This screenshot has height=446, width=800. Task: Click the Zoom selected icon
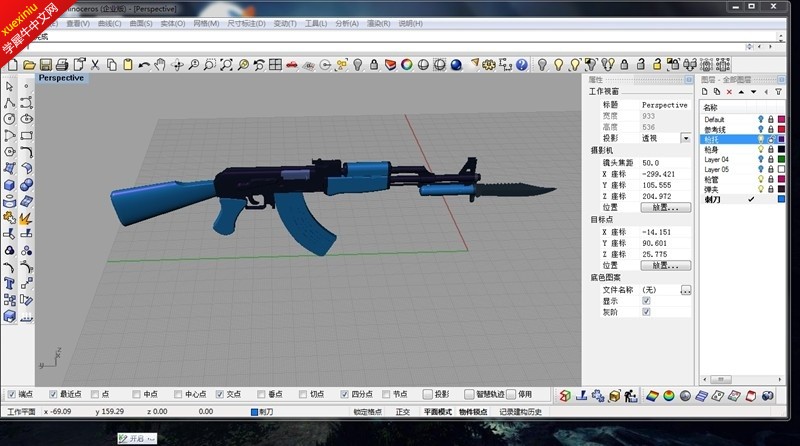point(243,65)
